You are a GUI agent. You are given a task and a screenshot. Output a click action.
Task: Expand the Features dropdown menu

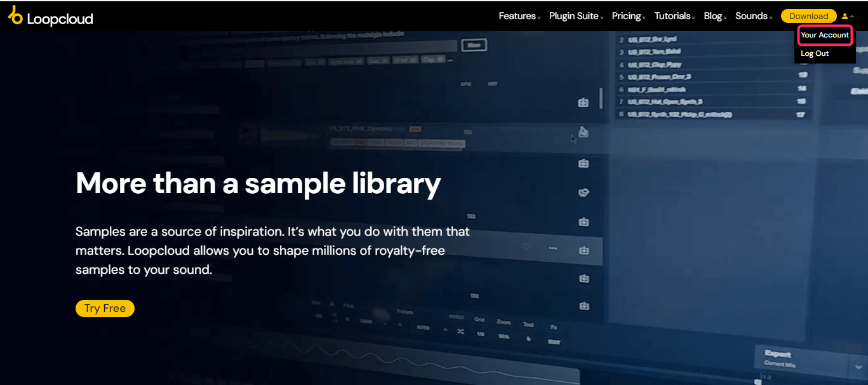(517, 16)
